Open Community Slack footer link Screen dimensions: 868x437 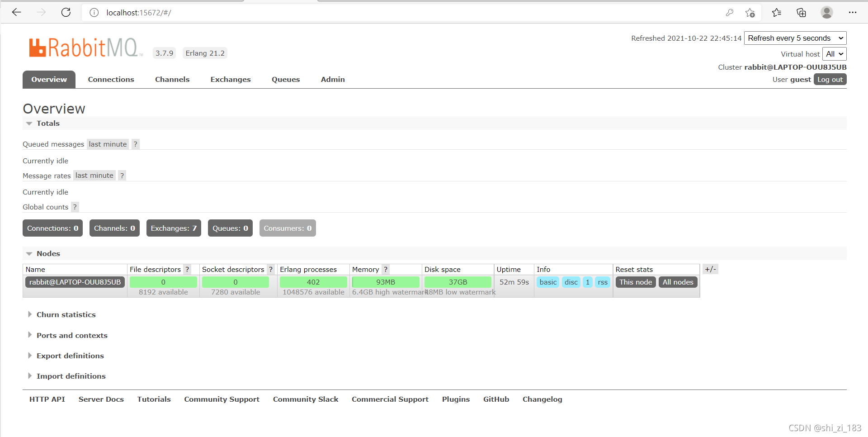(x=306, y=399)
